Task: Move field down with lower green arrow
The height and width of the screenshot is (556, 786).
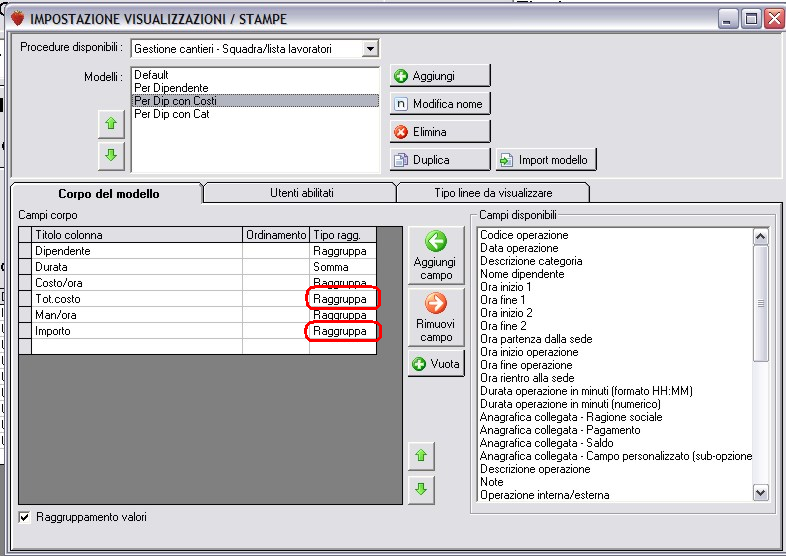Action: [421, 489]
